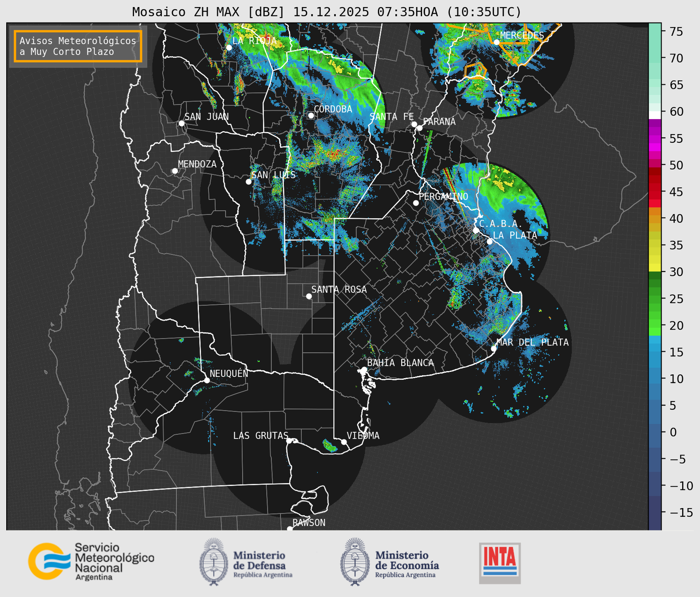Click the La Rioja city marker
This screenshot has width=700, height=597.
(229, 47)
